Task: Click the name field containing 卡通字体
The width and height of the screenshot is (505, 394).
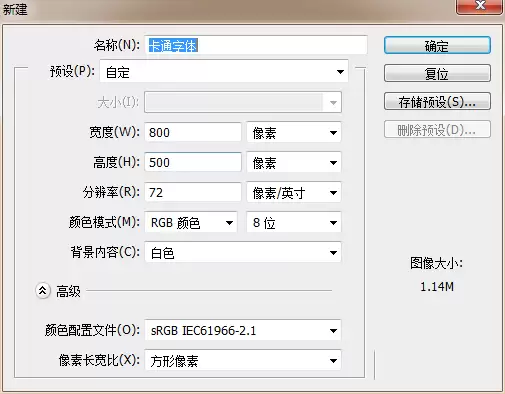Action: (256, 45)
